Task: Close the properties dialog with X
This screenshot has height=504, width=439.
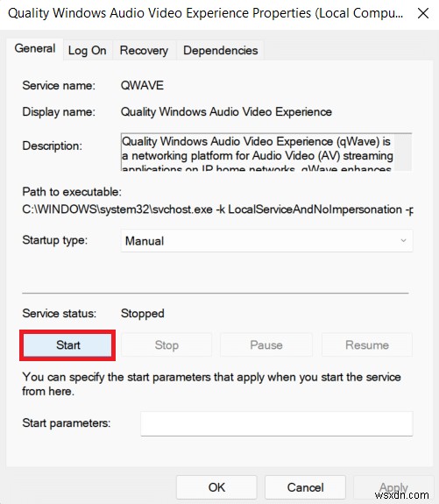Action: pos(423,13)
